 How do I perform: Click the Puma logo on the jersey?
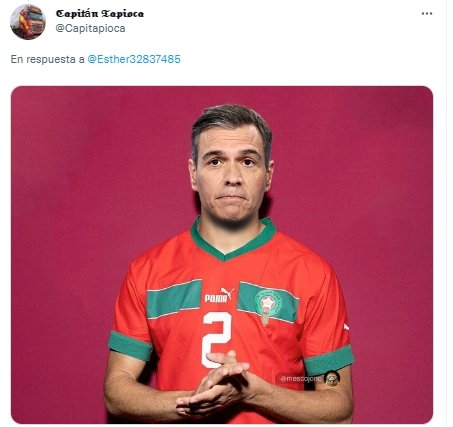[219, 295]
